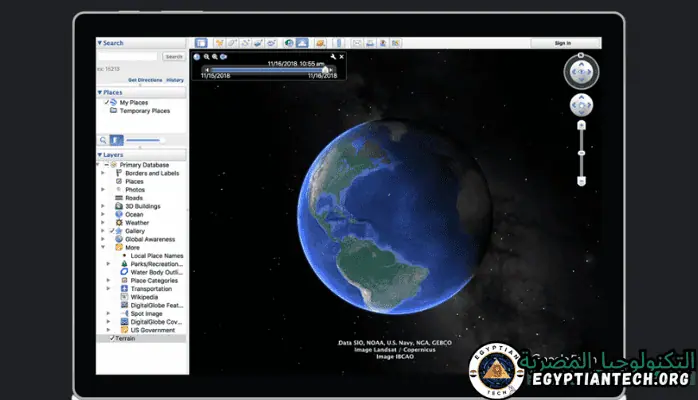Click the search magnifier below Places

[103, 140]
